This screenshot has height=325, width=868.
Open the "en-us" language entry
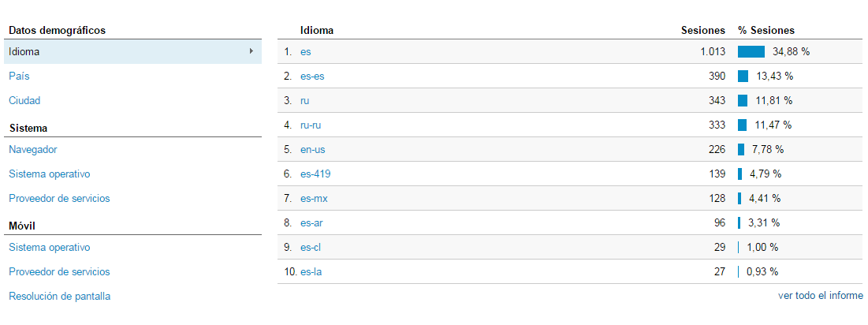(313, 149)
